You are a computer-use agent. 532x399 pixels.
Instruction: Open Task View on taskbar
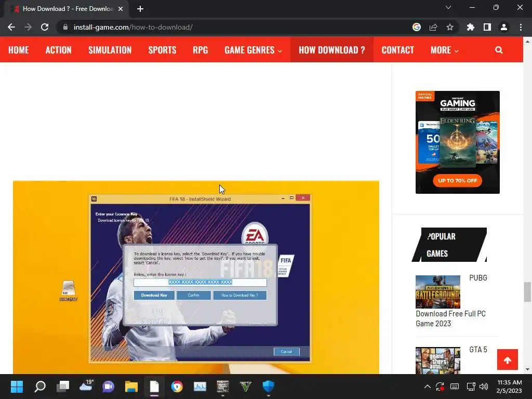[x=62, y=387]
